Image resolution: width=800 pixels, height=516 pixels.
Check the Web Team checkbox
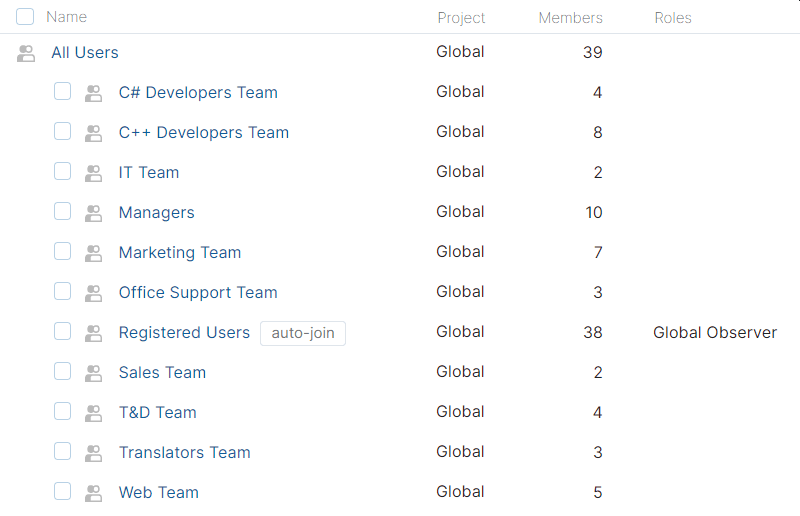pyautogui.click(x=62, y=491)
